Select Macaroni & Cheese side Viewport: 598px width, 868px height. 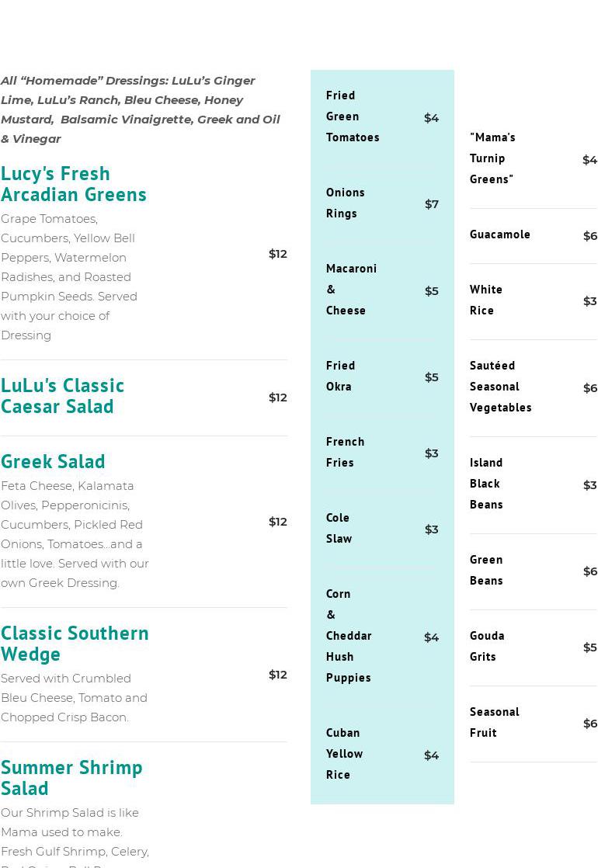pyautogui.click(x=350, y=289)
